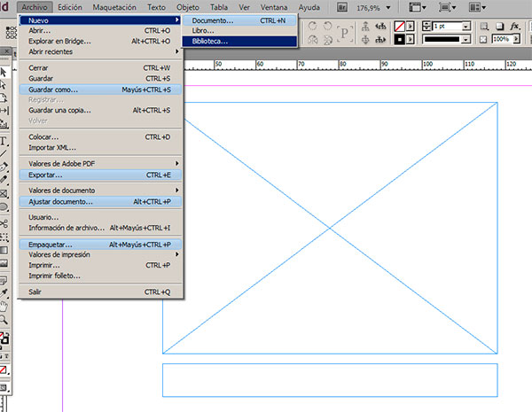Open the Texto menu

(156, 7)
